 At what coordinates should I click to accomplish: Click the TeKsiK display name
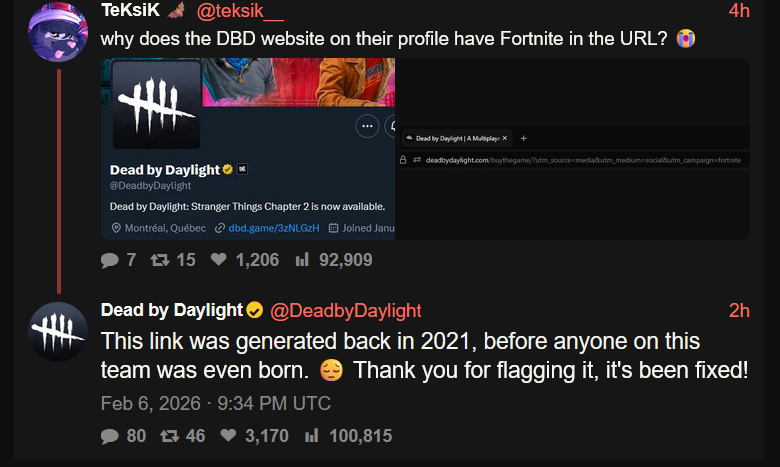click(130, 9)
